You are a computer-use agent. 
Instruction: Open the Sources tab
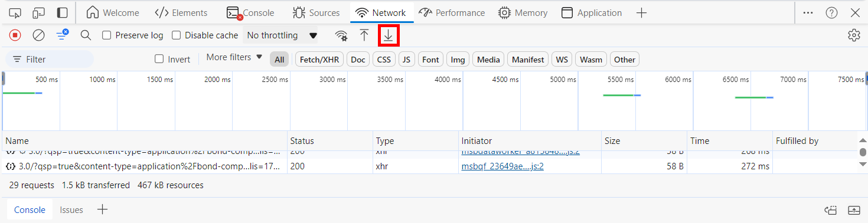[x=316, y=12]
